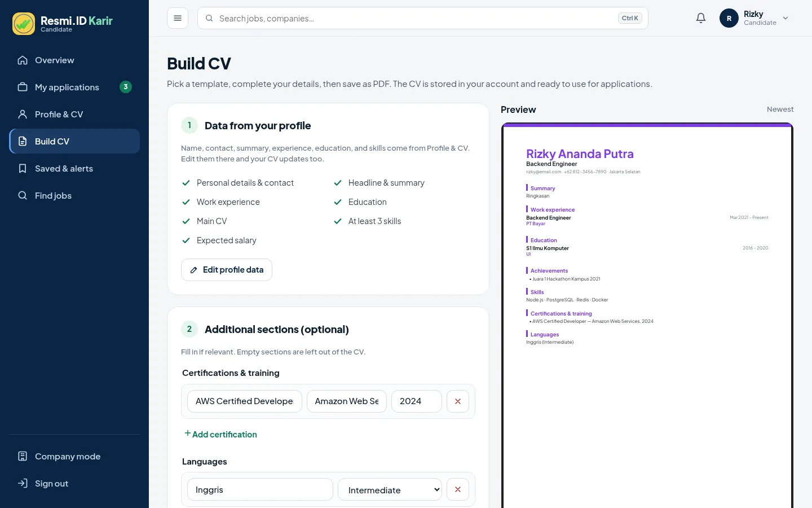Open Saved & alerts section
The width and height of the screenshot is (812, 508).
coord(74,168)
